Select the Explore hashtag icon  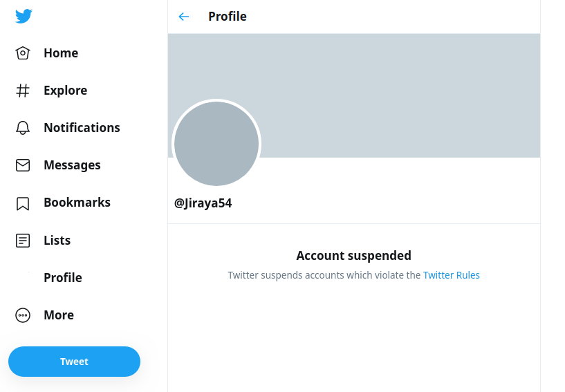[23, 91]
